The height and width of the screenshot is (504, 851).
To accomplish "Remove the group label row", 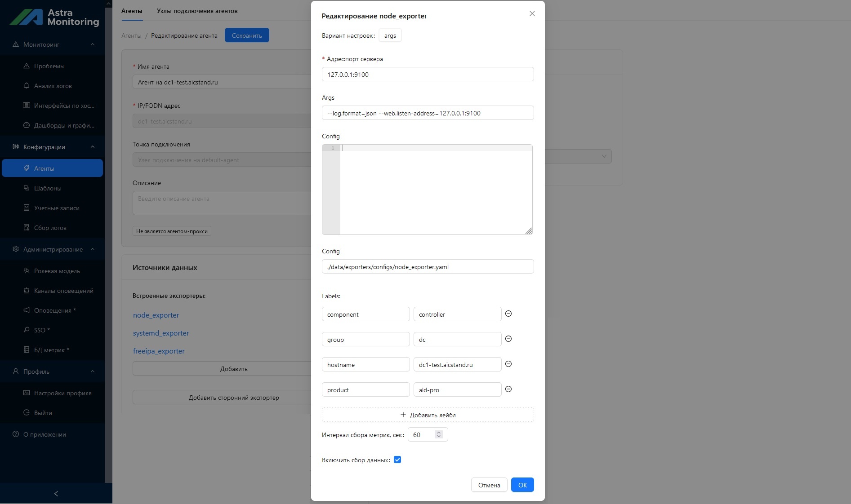I will click(x=508, y=339).
